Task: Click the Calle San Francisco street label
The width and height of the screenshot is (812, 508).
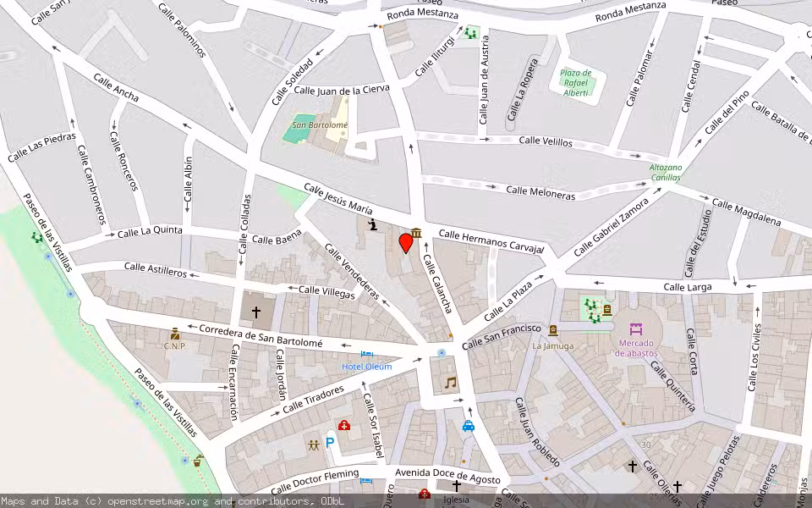Action: [502, 337]
